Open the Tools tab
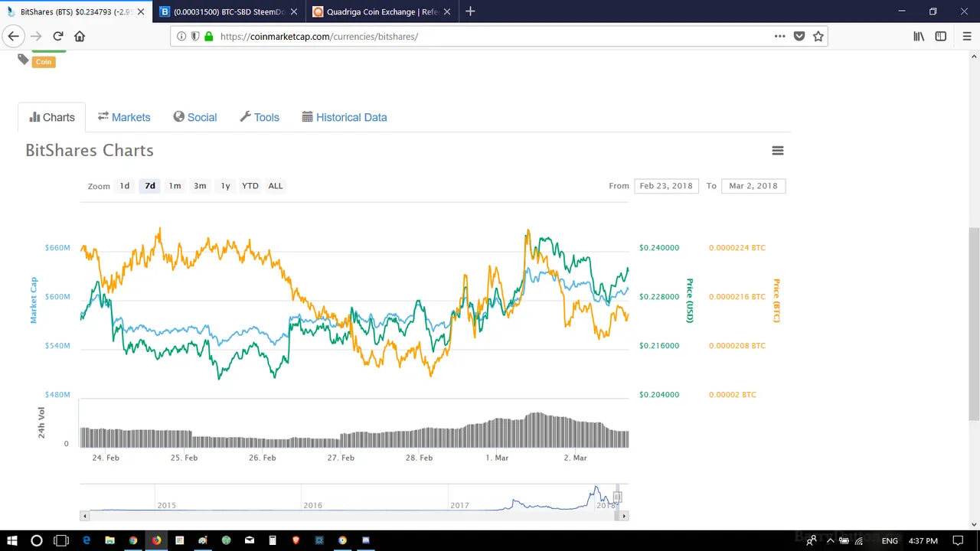The height and width of the screenshot is (551, 980). coord(260,117)
